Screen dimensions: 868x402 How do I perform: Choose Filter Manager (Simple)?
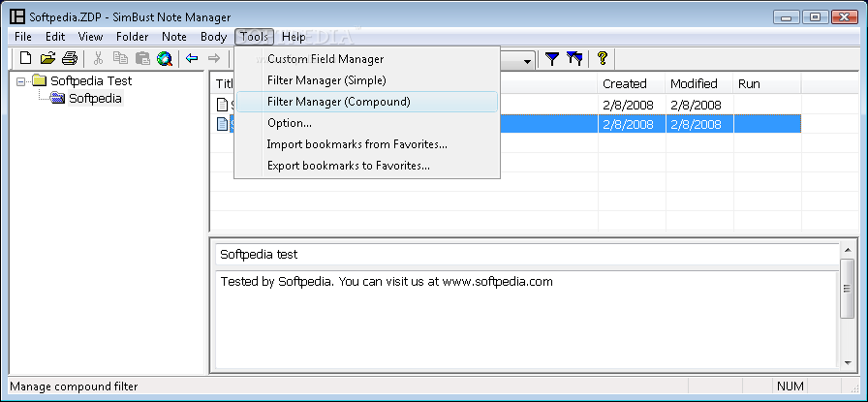pos(367,80)
